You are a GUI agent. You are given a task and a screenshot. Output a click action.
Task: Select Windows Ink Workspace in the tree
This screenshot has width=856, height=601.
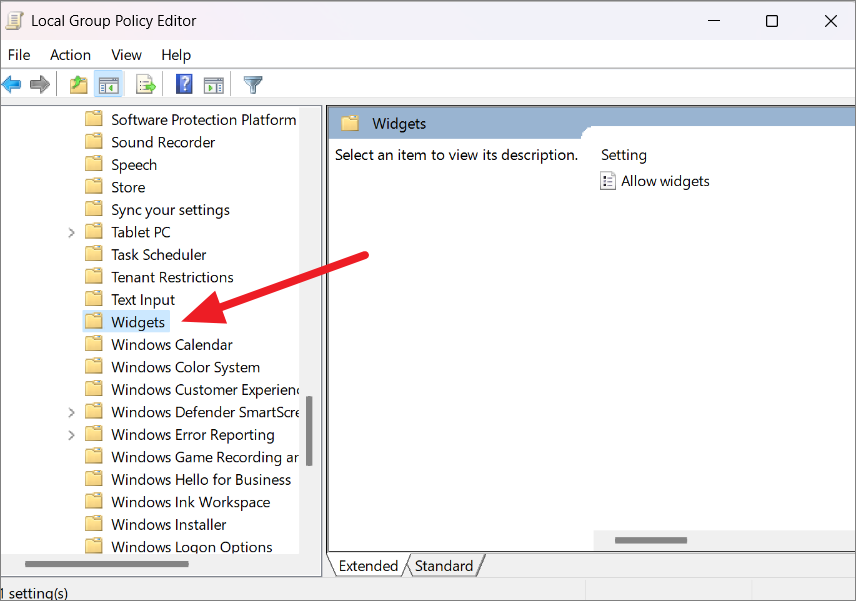click(x=191, y=502)
